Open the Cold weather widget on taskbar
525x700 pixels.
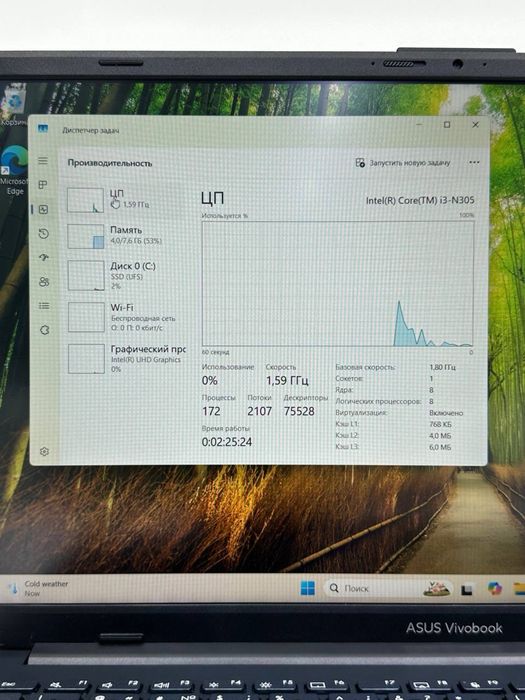[x=39, y=588]
